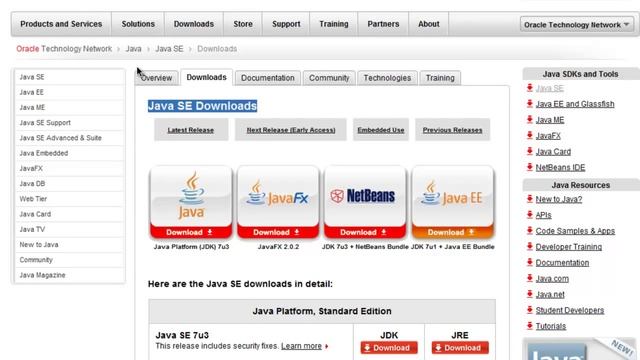Download JDK 7u3 + NetBeans Bundle button
The image size is (640, 360).
(365, 232)
